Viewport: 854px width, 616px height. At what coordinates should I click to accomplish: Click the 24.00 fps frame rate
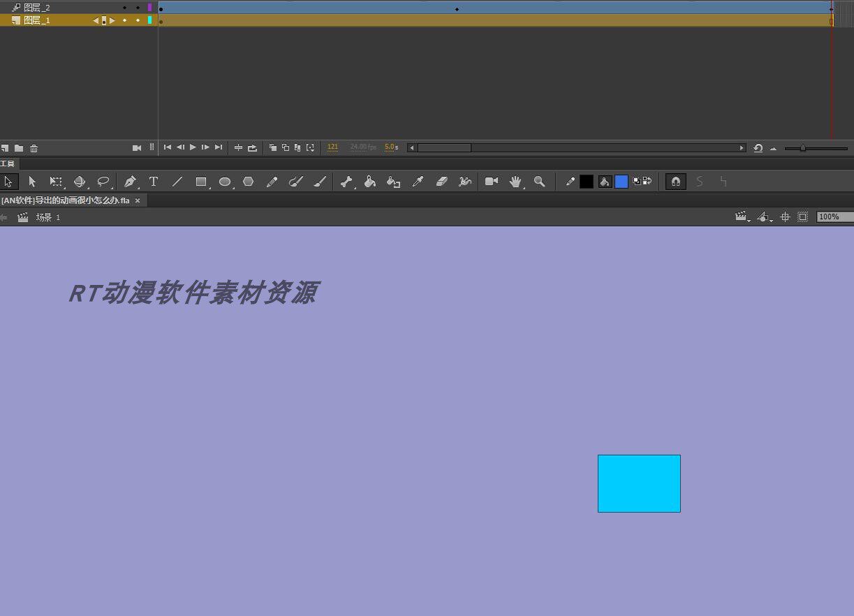click(x=363, y=147)
